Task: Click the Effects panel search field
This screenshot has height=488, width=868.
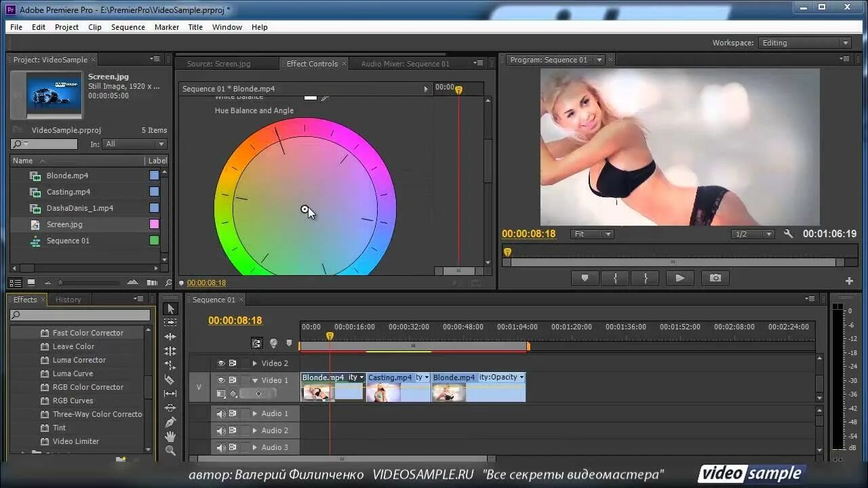Action: point(80,315)
